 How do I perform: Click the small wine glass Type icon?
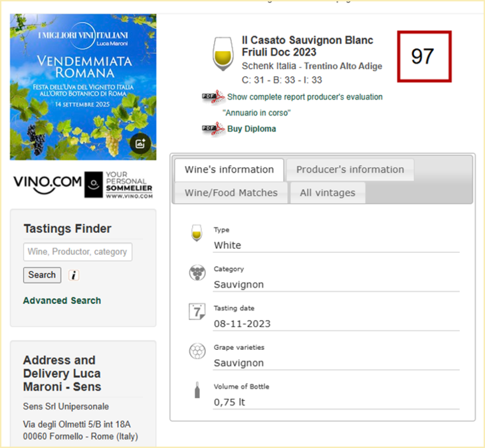point(197,233)
